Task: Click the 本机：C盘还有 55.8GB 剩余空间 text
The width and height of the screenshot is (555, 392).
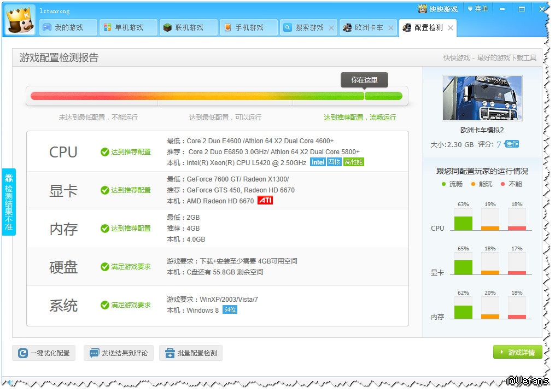Action: coord(215,272)
